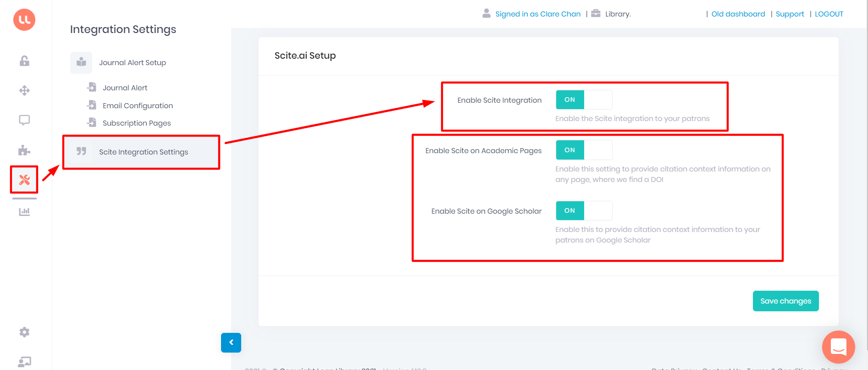Select Scite Integration Settings menu item
This screenshot has height=370, width=868.
pyautogui.click(x=141, y=152)
